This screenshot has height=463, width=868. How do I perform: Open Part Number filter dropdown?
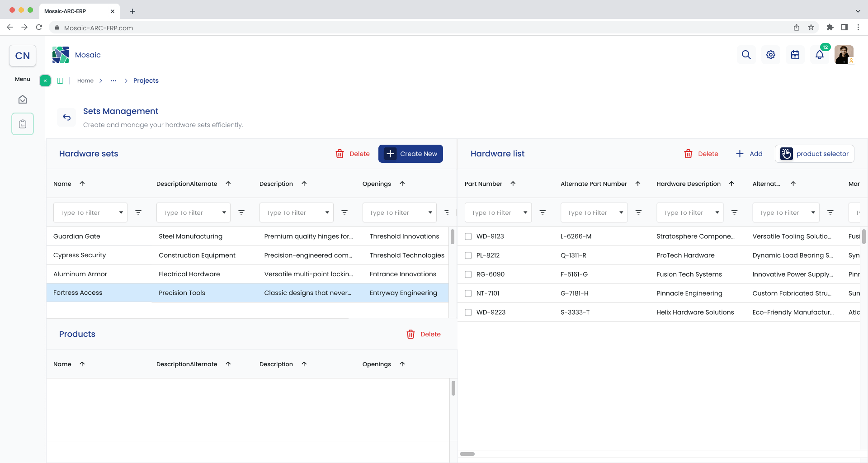point(498,213)
